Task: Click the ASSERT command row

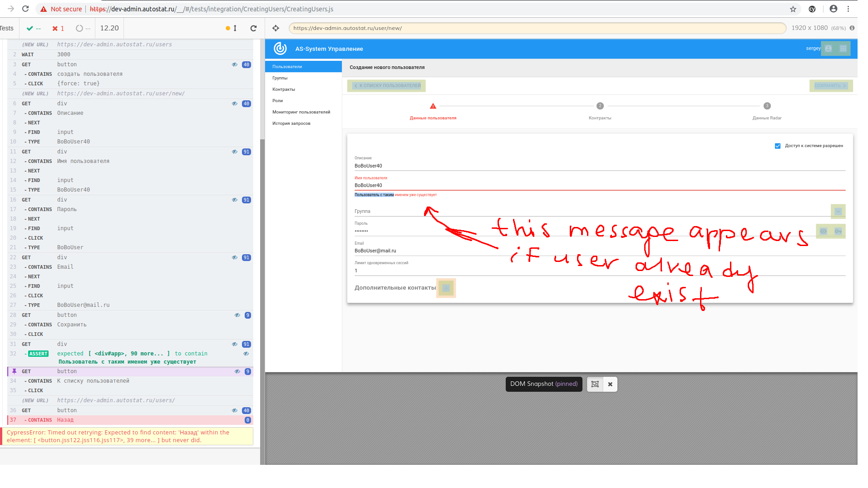Action: [x=130, y=358]
